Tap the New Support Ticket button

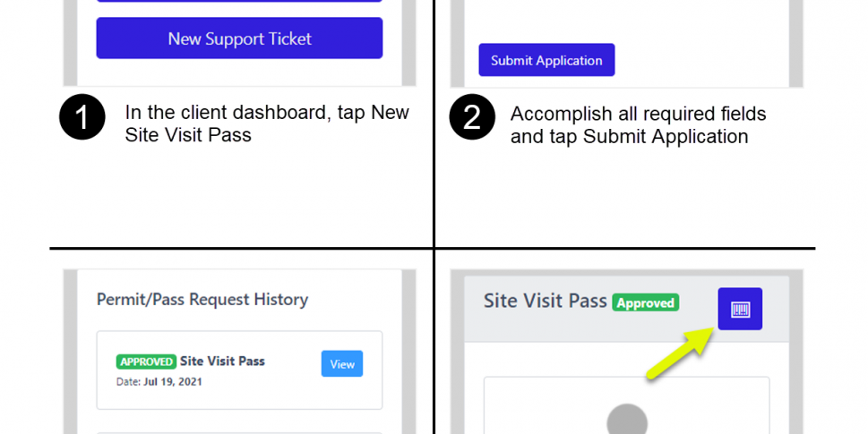(239, 38)
